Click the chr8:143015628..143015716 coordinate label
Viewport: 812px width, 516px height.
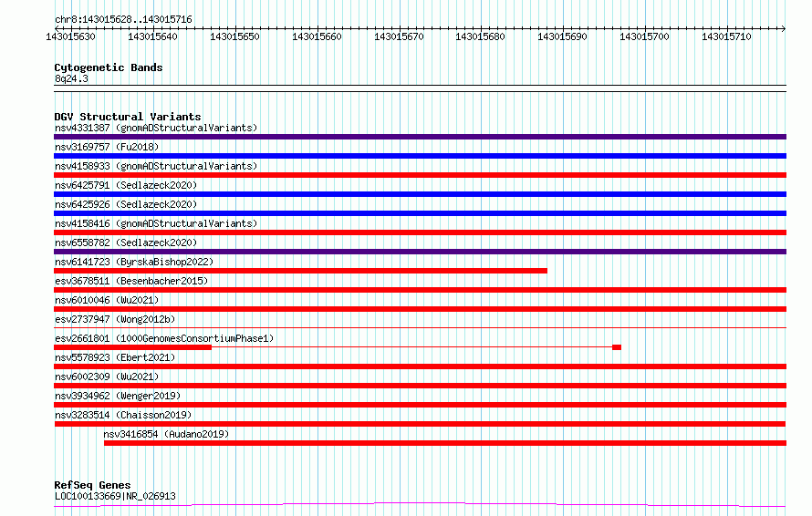pyautogui.click(x=123, y=19)
